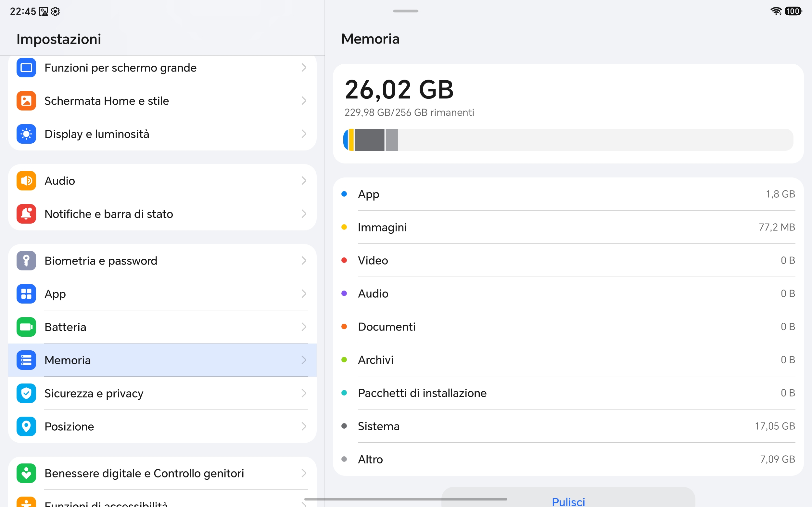Expand Biometria e password chevron
812x507 pixels.
304,261
